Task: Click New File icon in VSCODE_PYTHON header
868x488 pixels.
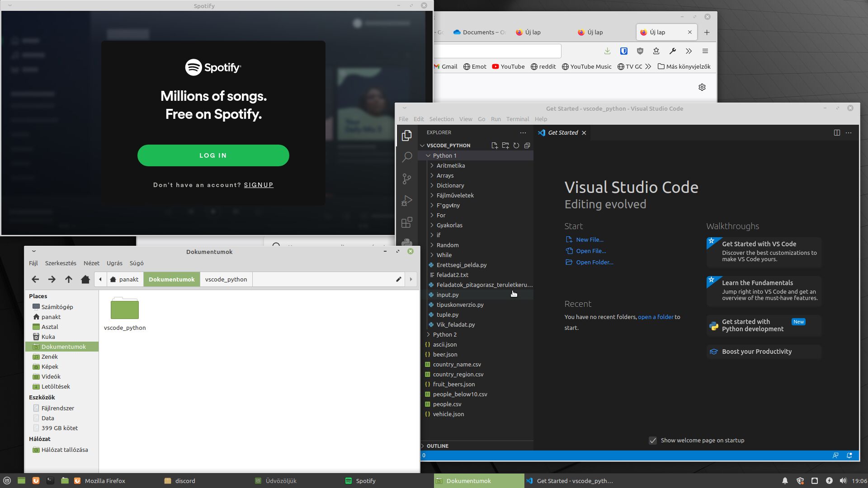Action: [x=495, y=145]
